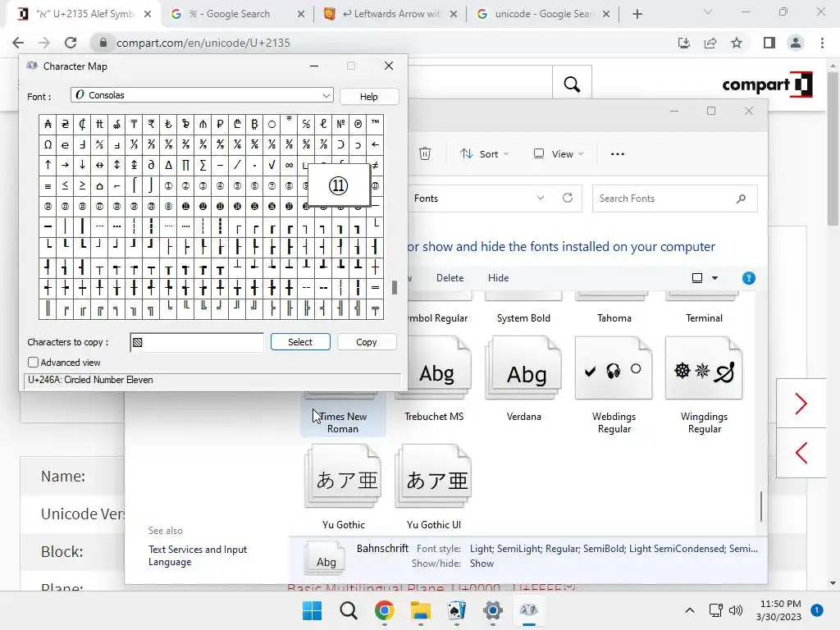840x630 pixels.
Task: Pick the Bitcoin sign character cell
Action: point(254,125)
